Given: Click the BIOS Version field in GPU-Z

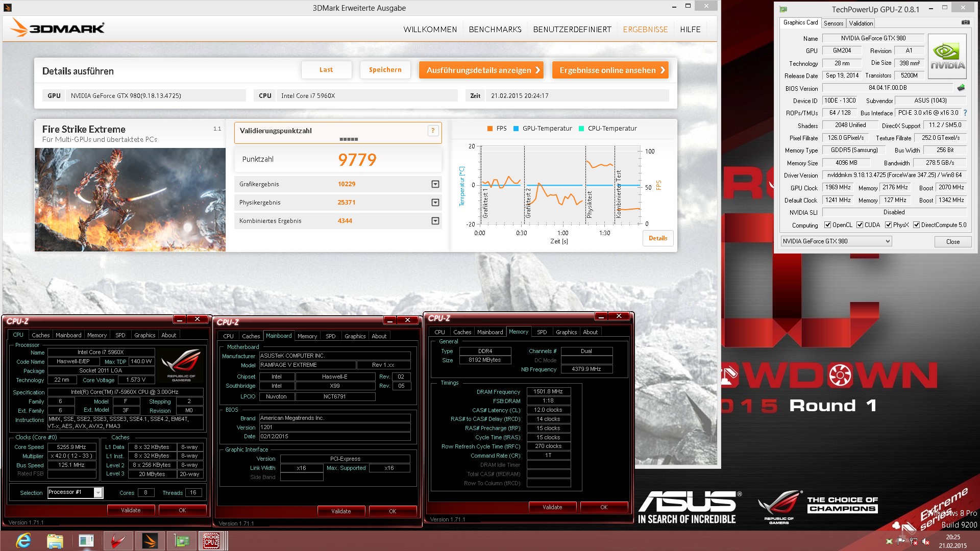Looking at the screenshot, I should (x=888, y=88).
